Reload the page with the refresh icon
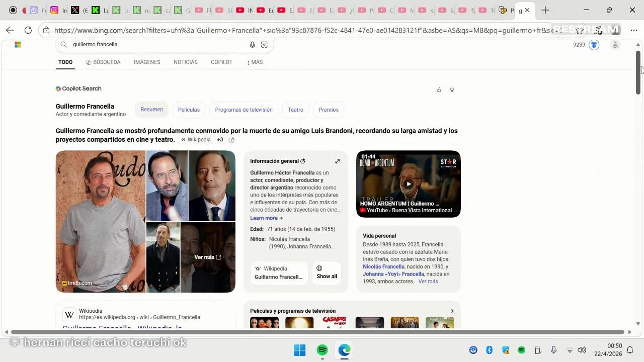Screen dimensions: 644x362 28,30
